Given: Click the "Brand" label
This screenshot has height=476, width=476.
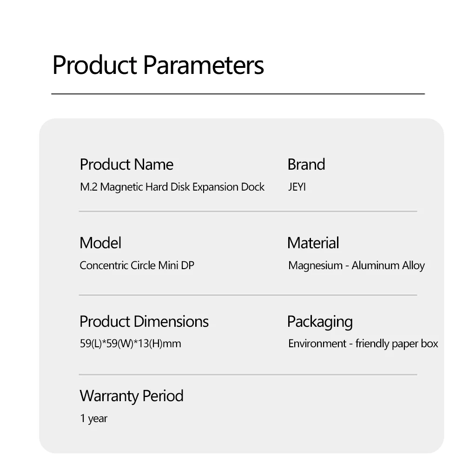Looking at the screenshot, I should coord(306,165).
